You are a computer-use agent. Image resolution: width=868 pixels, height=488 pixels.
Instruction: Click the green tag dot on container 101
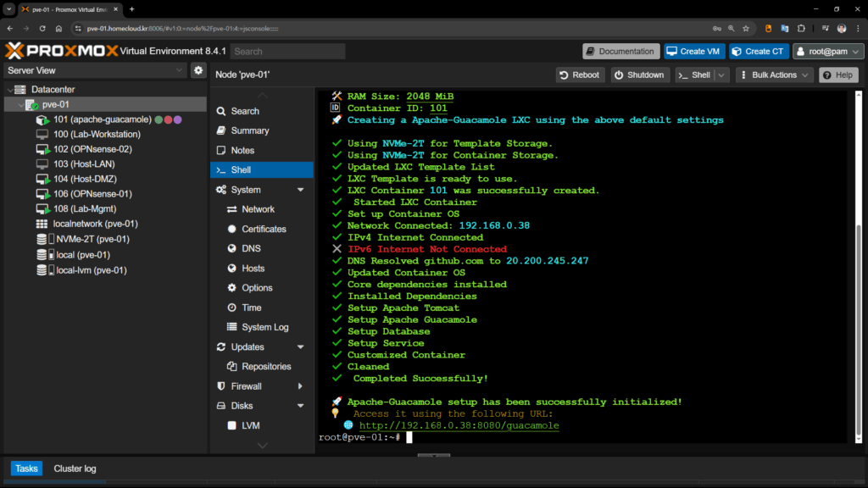point(159,119)
